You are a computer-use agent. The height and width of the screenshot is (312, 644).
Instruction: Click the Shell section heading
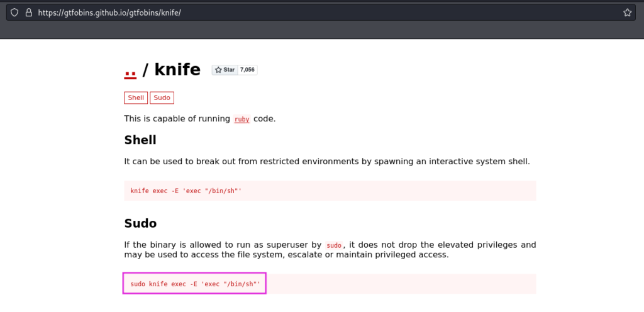pyautogui.click(x=140, y=140)
